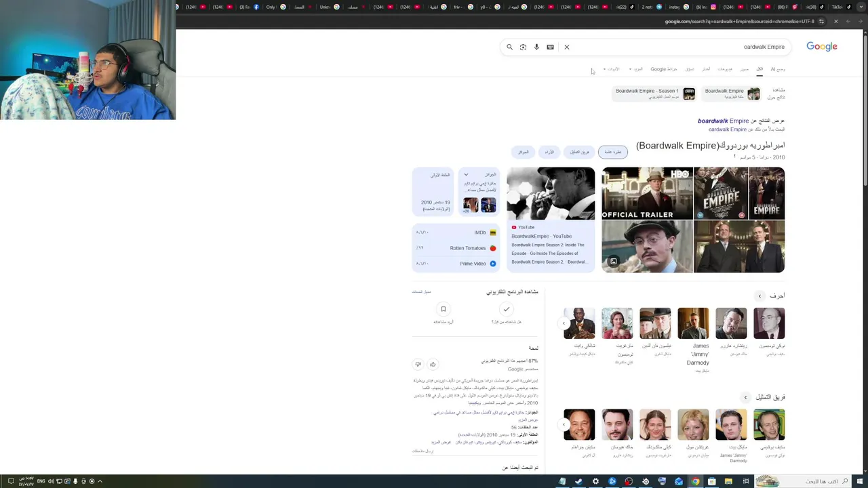Expand the Awards card chevron
This screenshot has height=488, width=868.
coord(466,175)
